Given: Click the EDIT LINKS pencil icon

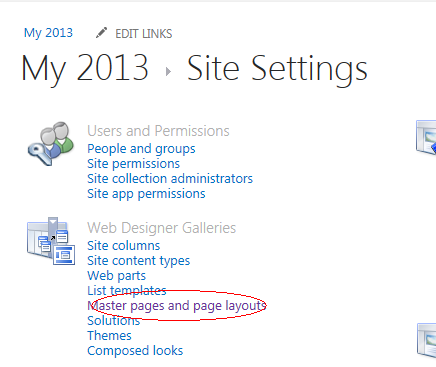Looking at the screenshot, I should [x=101, y=33].
